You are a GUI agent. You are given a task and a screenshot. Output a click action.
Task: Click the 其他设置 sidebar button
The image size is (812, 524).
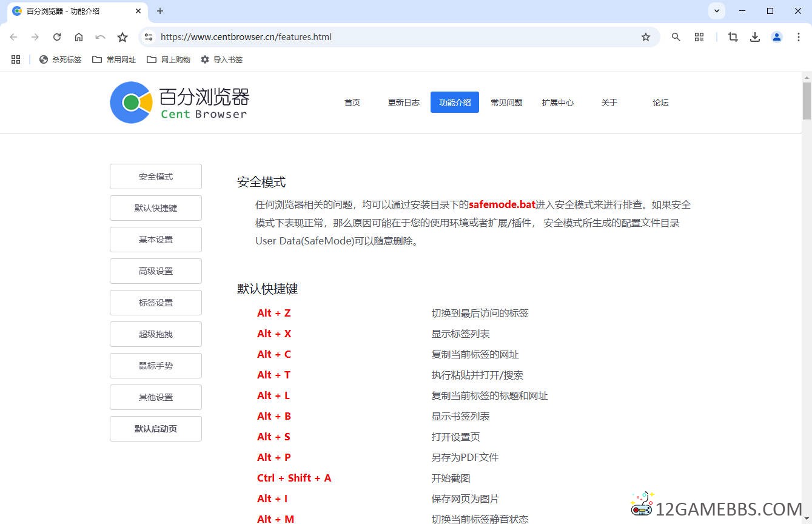click(156, 397)
